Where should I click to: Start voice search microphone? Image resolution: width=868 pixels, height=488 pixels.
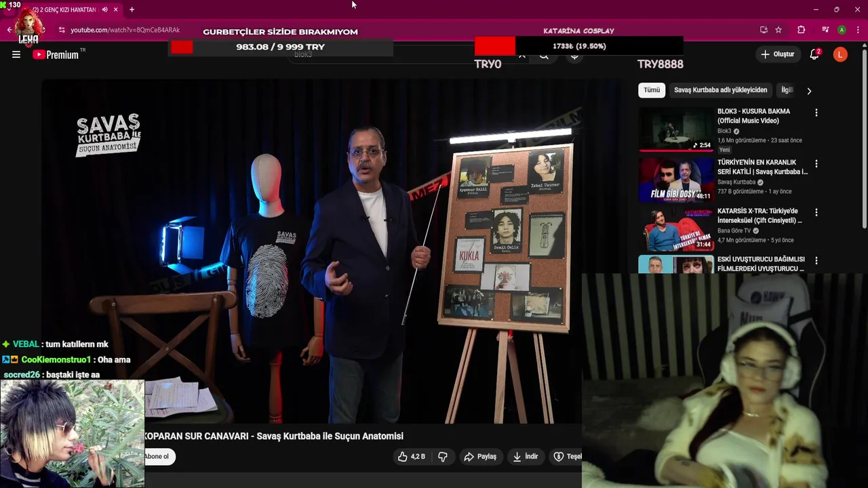tap(574, 56)
